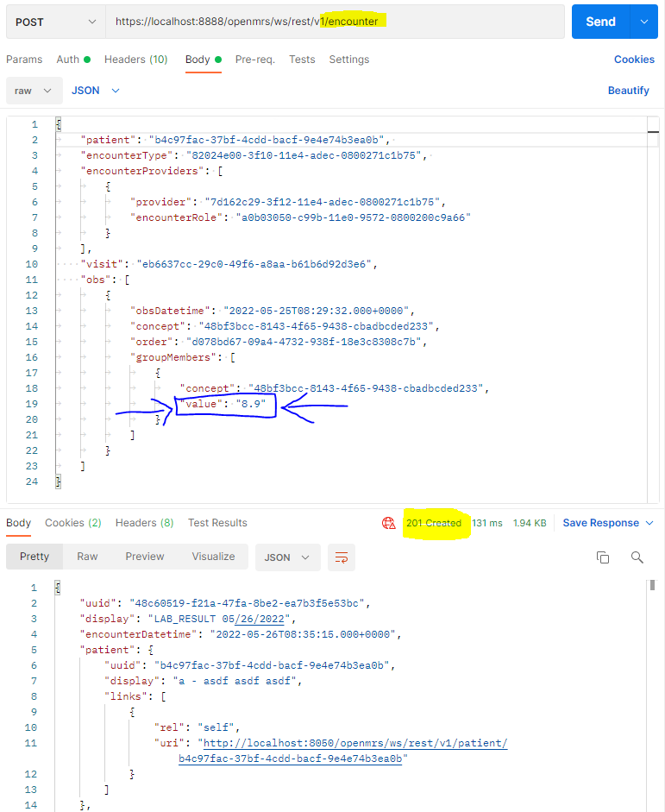The width and height of the screenshot is (665, 812).
Task: Click Save Response
Action: pos(601,523)
